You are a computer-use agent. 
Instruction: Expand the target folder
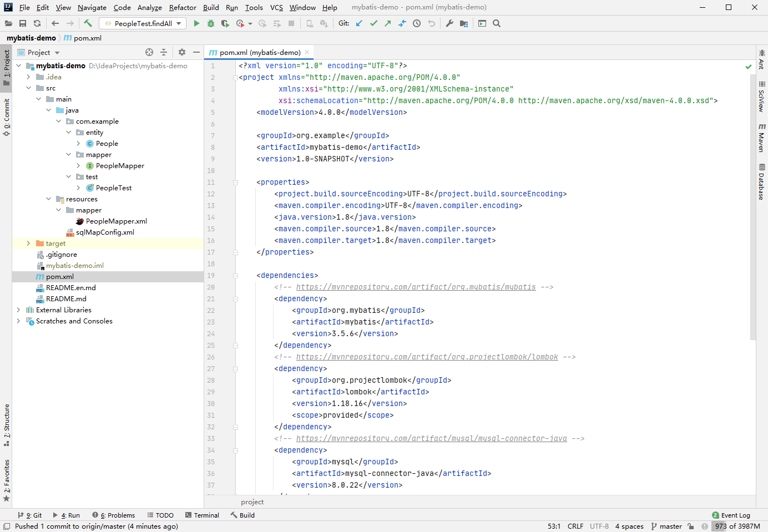[28, 244]
